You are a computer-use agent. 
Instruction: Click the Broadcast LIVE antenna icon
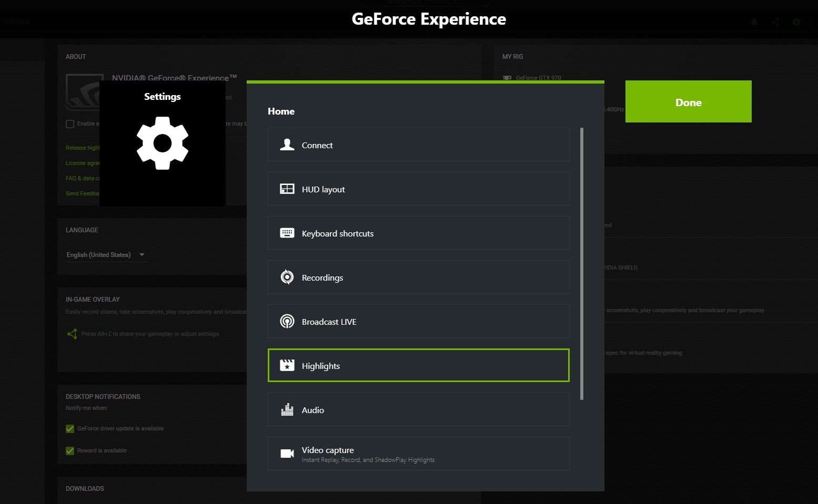tap(287, 321)
